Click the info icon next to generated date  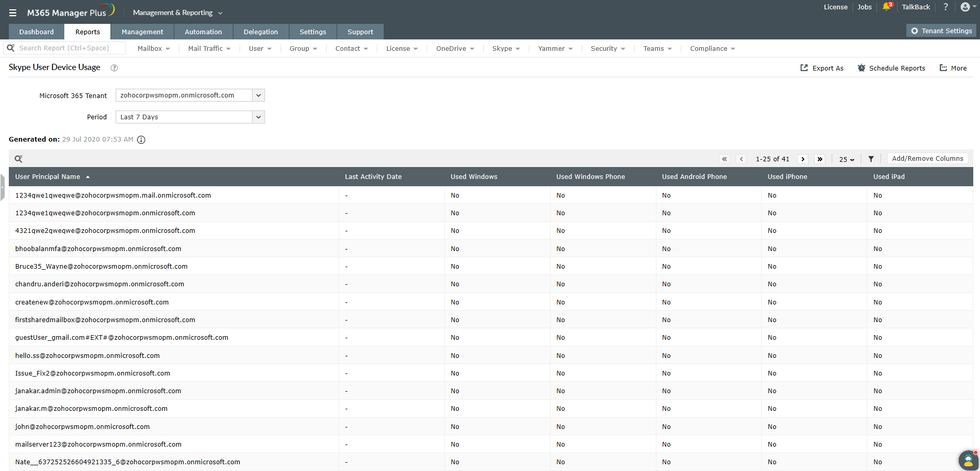tap(141, 140)
